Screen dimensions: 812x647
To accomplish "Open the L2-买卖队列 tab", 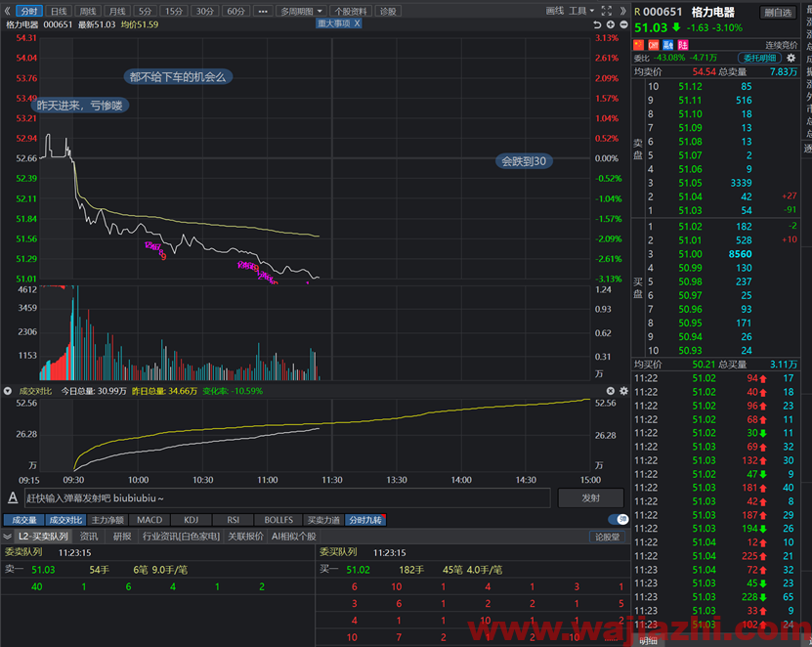I will (x=43, y=537).
